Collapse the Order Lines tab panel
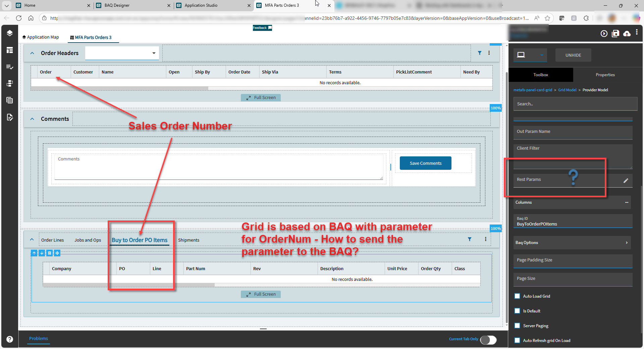The image size is (644, 349). 32,239
